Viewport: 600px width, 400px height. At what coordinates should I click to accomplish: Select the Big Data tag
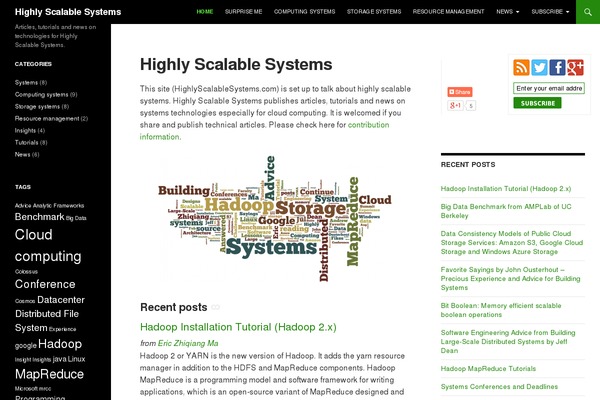tap(76, 218)
